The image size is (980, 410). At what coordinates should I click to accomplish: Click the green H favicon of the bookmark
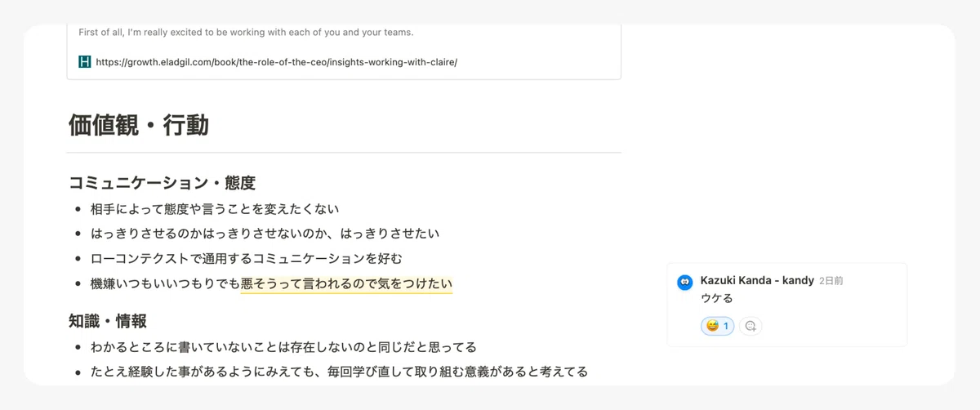click(x=85, y=61)
